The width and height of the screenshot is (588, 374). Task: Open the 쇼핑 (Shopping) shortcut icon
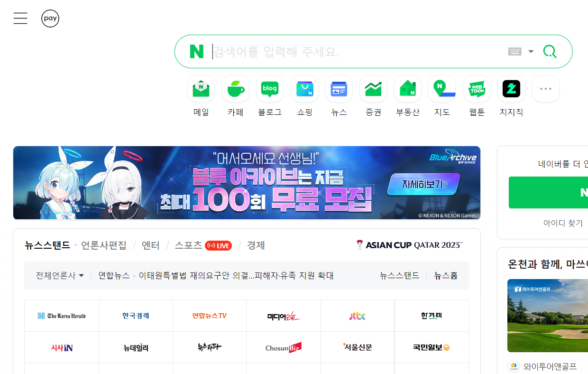(x=305, y=89)
